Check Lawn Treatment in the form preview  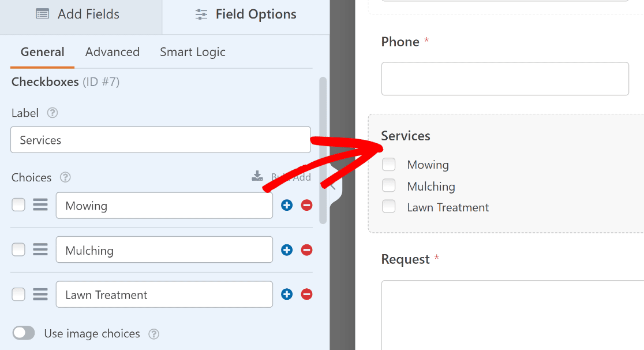tap(388, 206)
